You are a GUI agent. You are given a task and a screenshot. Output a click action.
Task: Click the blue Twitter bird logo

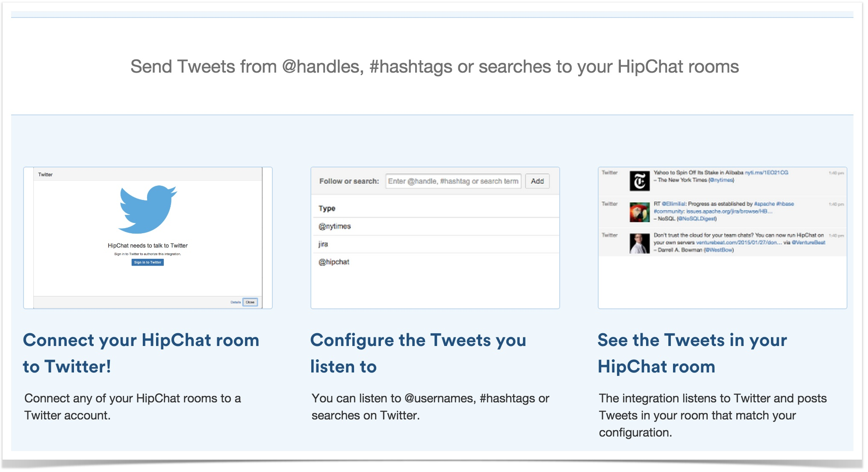pos(148,209)
